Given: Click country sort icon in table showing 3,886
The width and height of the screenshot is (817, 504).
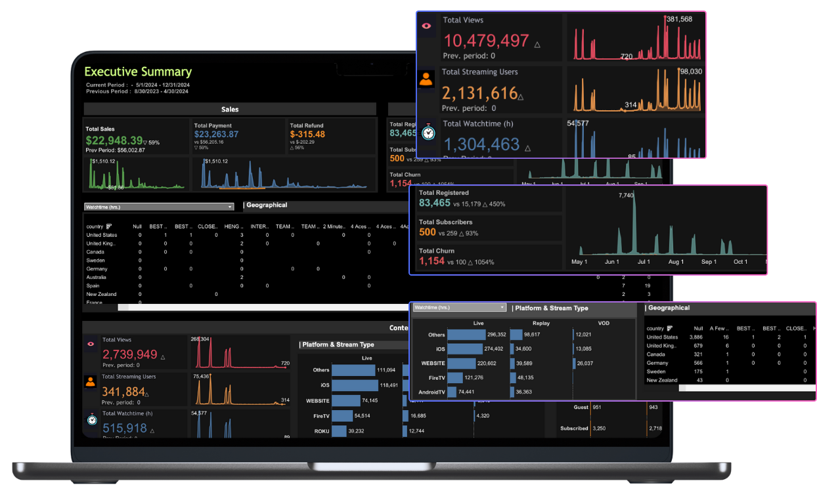Looking at the screenshot, I should [x=669, y=328].
